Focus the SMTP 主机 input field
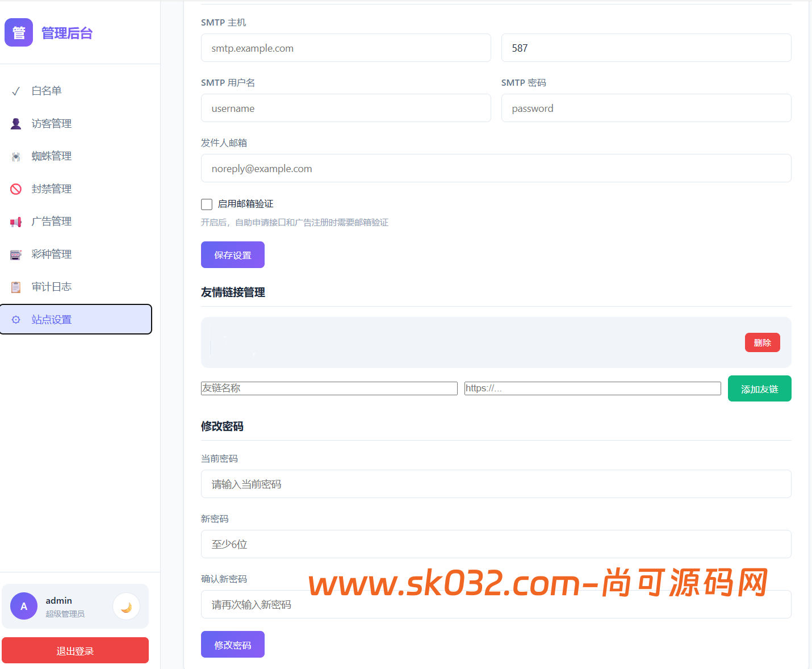This screenshot has width=812, height=669. pyautogui.click(x=346, y=48)
